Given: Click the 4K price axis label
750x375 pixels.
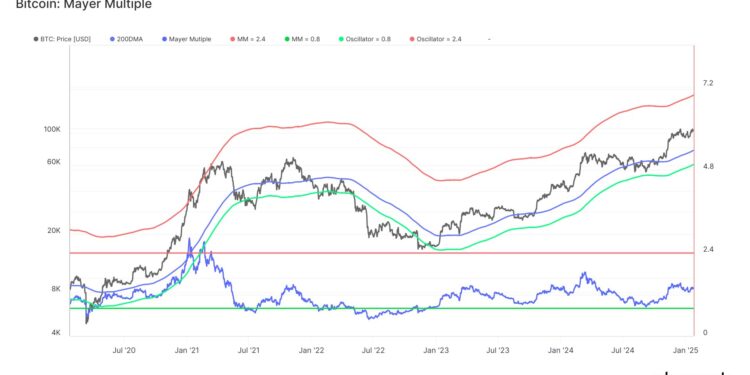Looking at the screenshot, I should (x=55, y=333).
